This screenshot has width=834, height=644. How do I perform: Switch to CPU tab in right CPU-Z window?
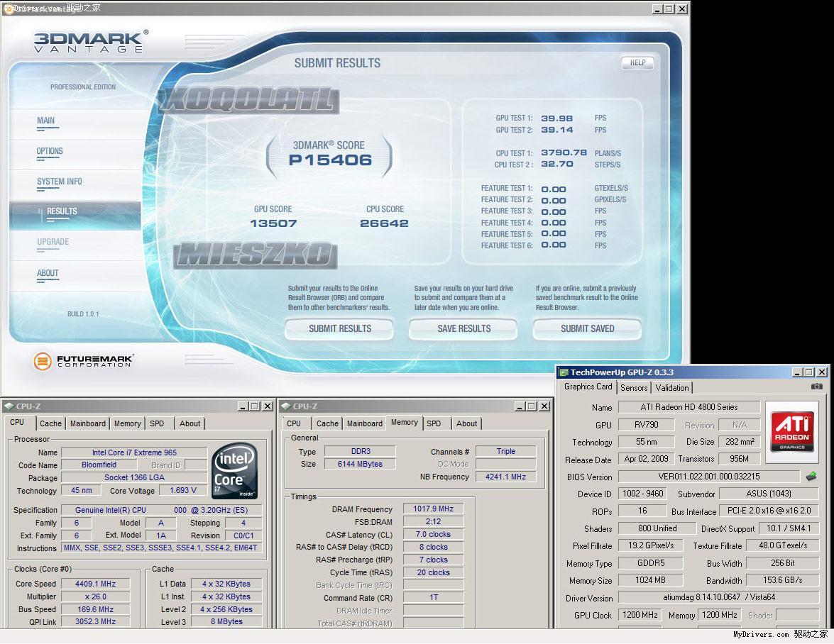point(294,423)
